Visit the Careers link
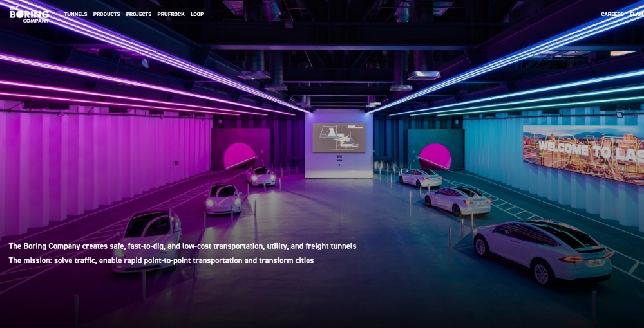644x328 pixels. pos(612,14)
